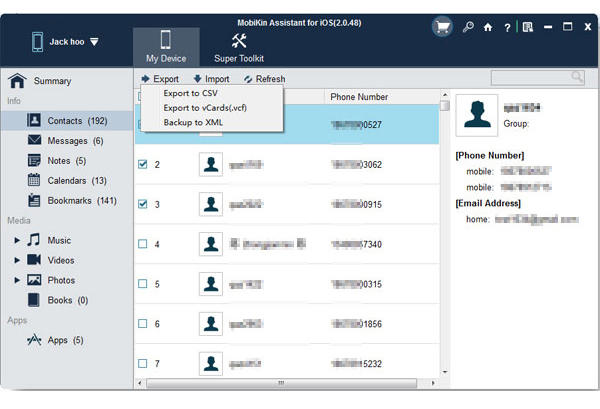Check contact row 6 checkbox
The image size is (600, 409).
[x=142, y=324]
